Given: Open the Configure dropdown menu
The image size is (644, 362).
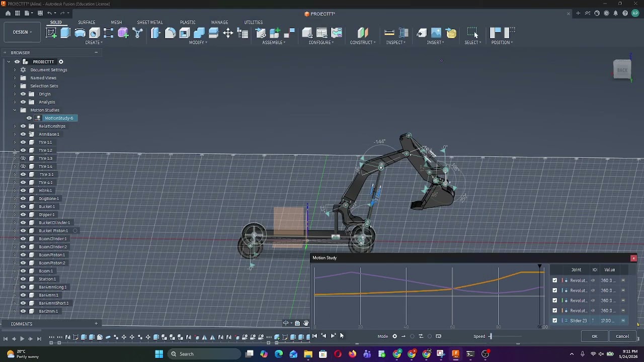Looking at the screenshot, I should (321, 43).
